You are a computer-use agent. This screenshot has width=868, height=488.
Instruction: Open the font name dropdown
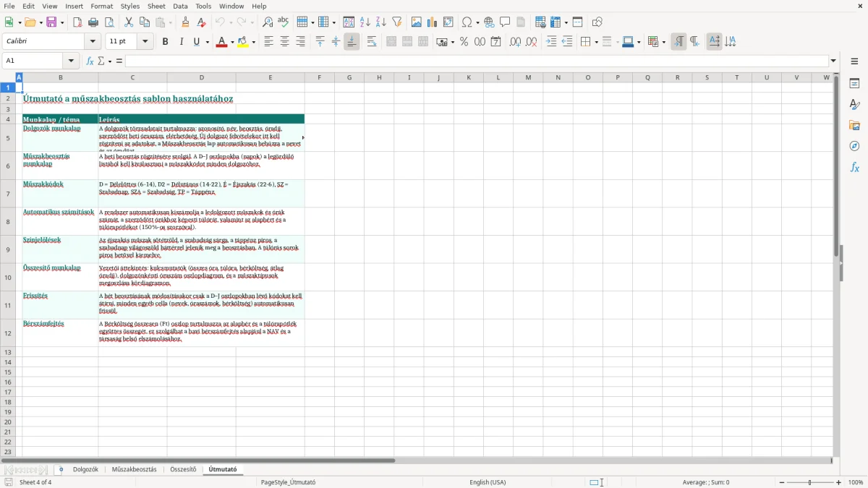92,42
